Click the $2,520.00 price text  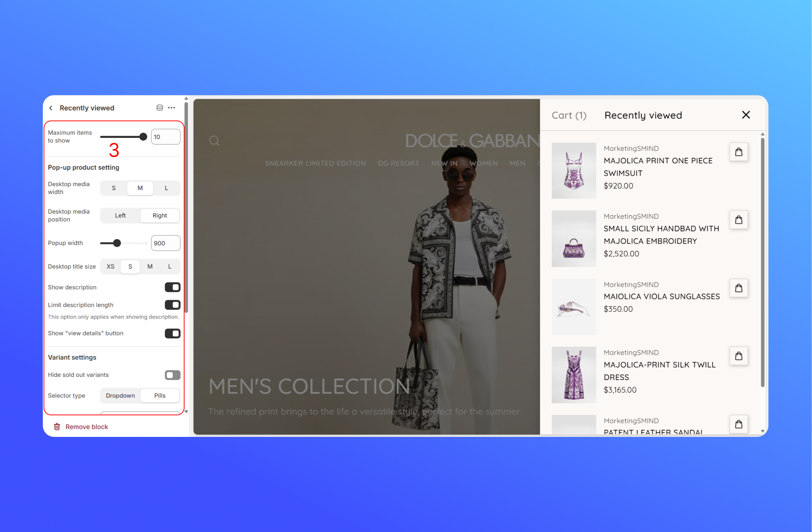621,253
